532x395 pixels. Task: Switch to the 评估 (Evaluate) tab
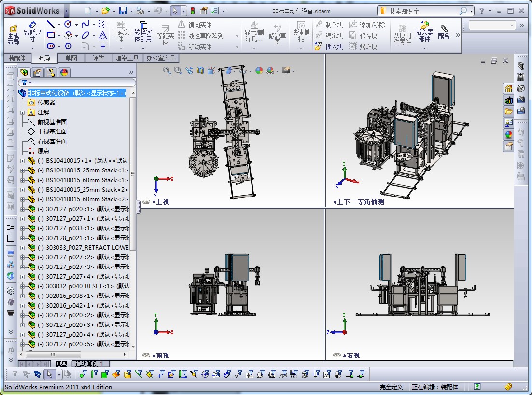[x=98, y=58]
